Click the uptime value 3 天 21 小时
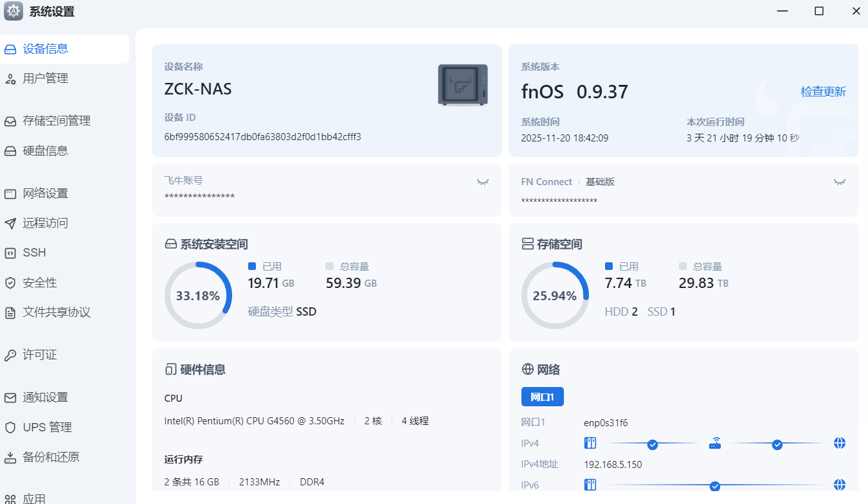 coord(743,138)
